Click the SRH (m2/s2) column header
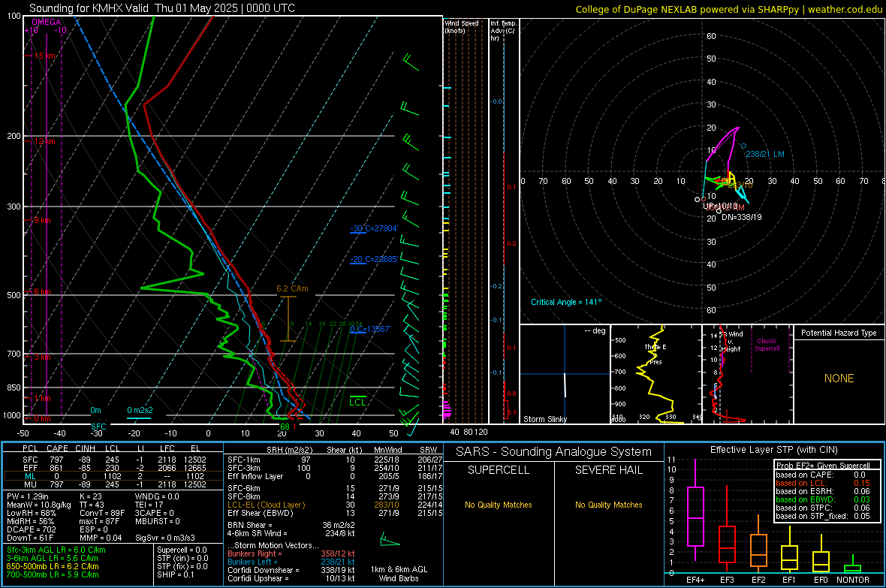The image size is (886, 588). tap(291, 450)
